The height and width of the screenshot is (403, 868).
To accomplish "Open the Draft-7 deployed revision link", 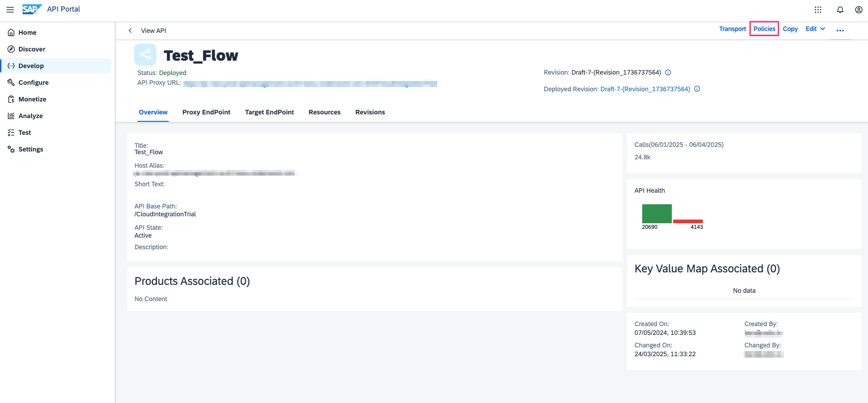I will click(x=645, y=89).
